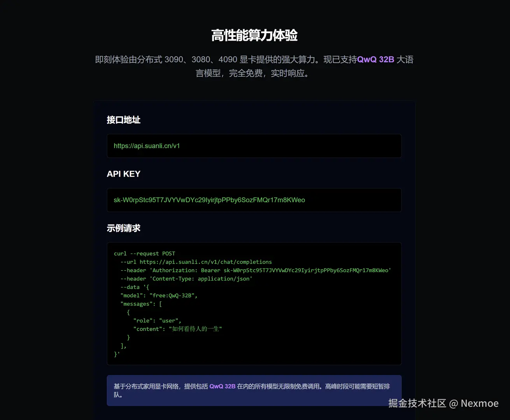This screenshot has width=510, height=420.
Task: Click the 'Content-Type: application/json' header line
Action: [x=186, y=279]
